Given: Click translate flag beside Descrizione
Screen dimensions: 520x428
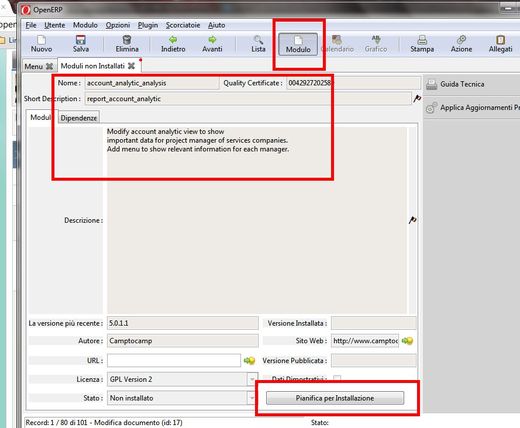Looking at the screenshot, I should (x=413, y=220).
